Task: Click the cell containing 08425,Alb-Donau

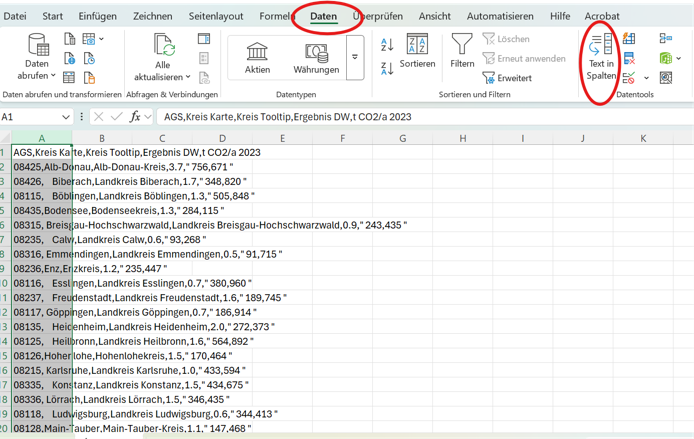Action: point(42,167)
